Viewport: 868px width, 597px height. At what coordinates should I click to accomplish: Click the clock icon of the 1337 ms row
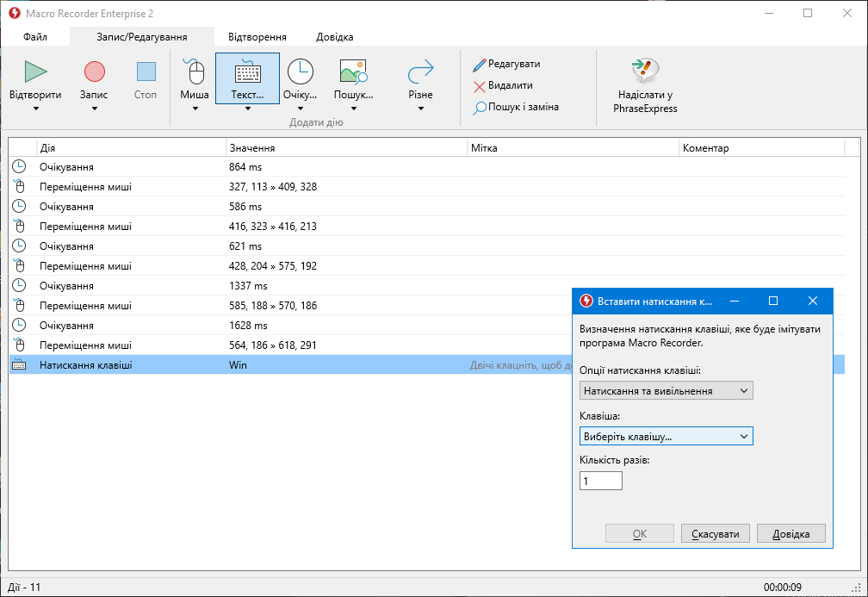19,286
